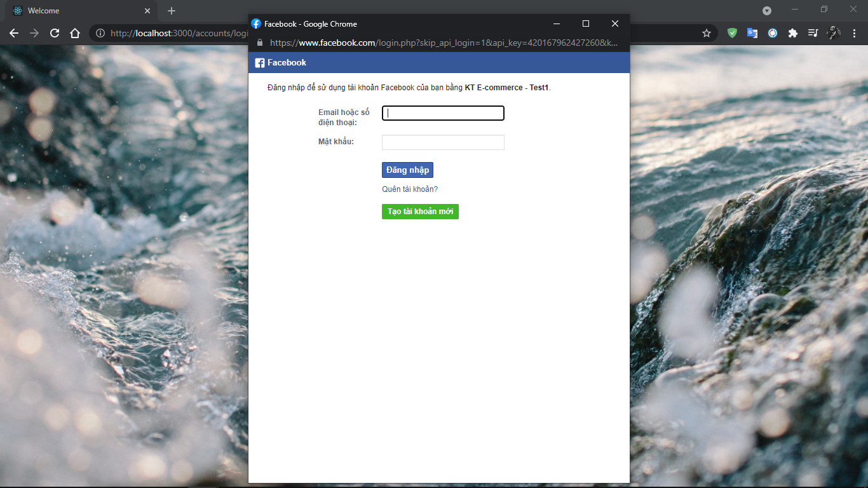This screenshot has width=868, height=488.
Task: Bookmark this page with the star
Action: [x=706, y=33]
